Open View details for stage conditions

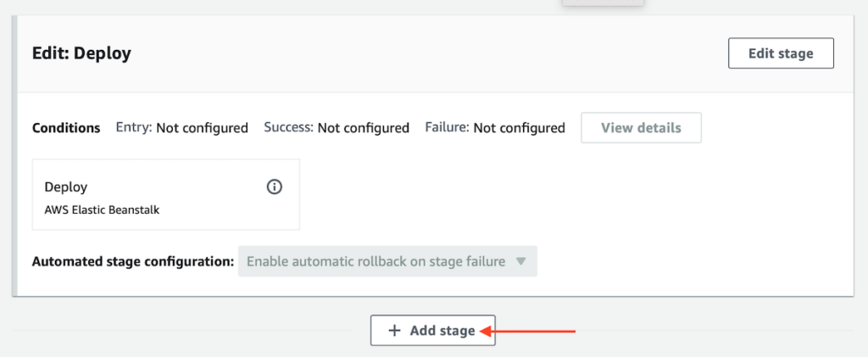(x=641, y=128)
